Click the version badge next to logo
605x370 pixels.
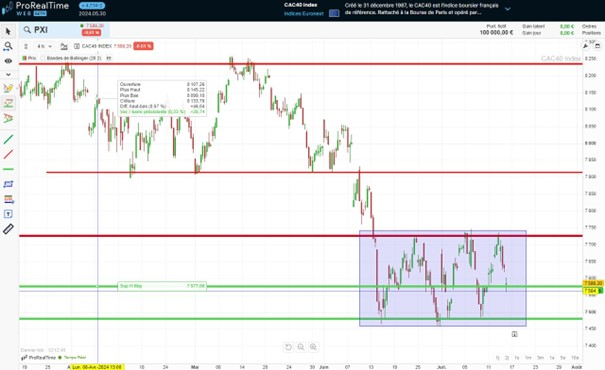tap(92, 6)
